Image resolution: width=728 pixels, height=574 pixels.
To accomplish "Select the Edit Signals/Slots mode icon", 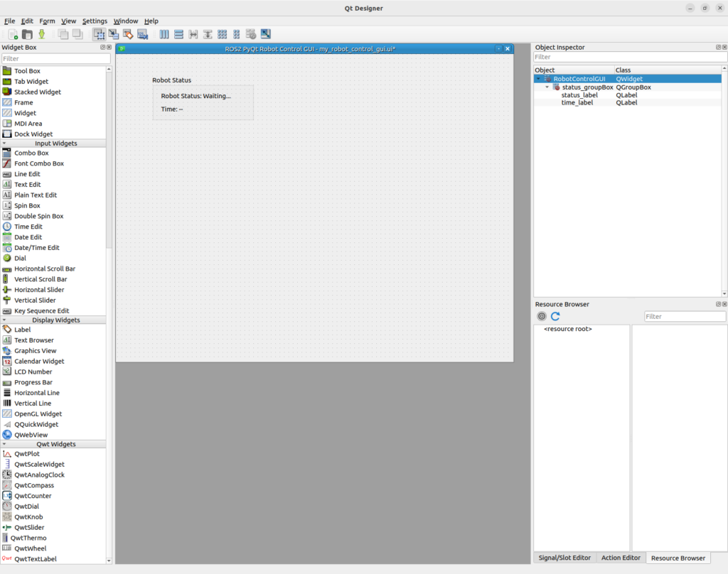I will (113, 34).
